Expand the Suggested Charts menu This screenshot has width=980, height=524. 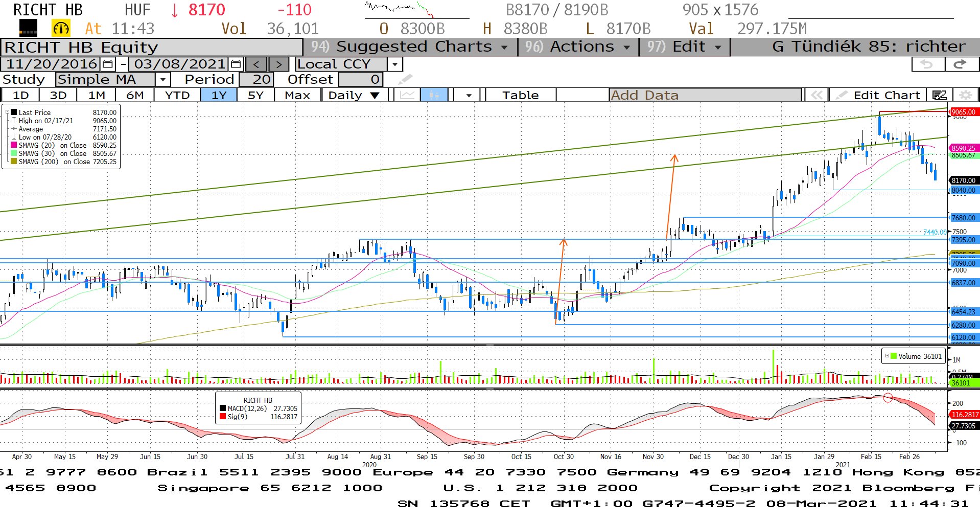point(409,47)
